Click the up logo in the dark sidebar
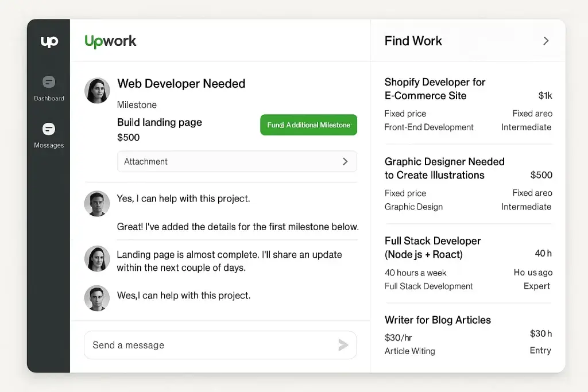Screen dimensions: 588x392 [x=49, y=41]
